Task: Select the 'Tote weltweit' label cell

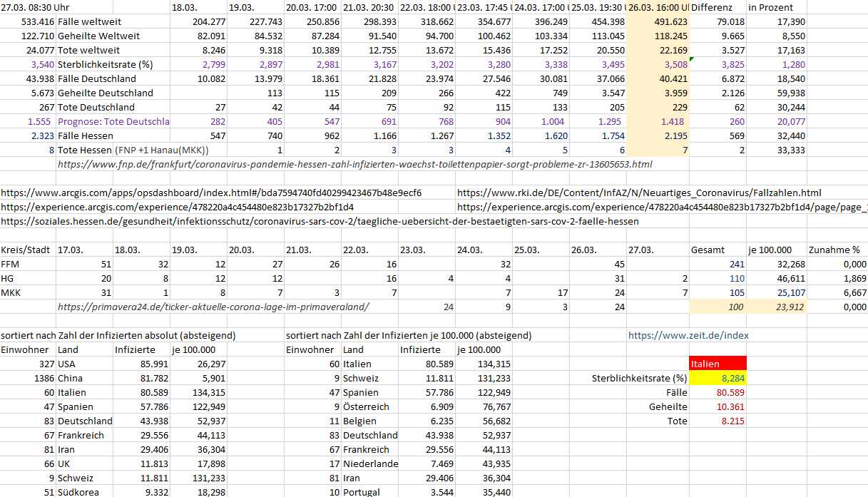Action: pos(90,50)
